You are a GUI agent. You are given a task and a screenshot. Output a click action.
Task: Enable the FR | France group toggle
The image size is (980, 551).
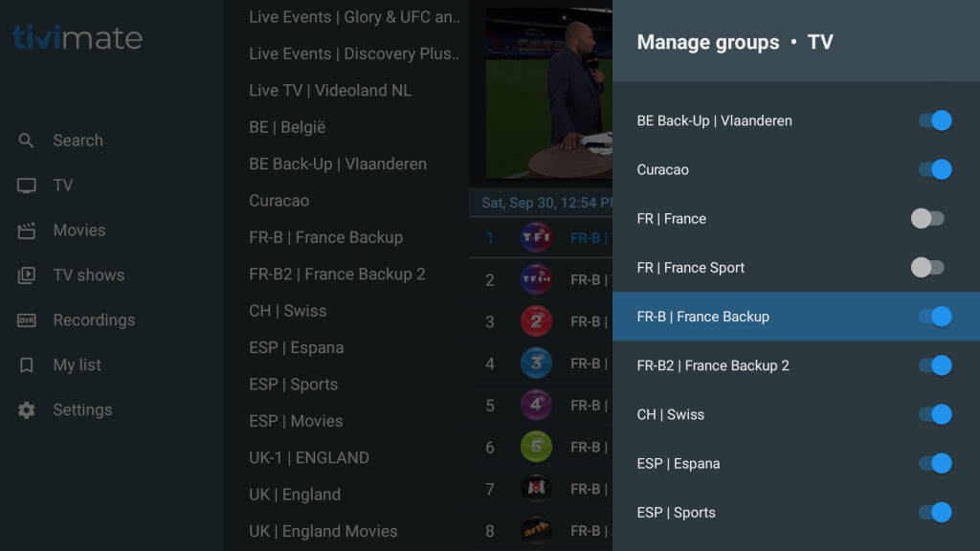tap(928, 219)
